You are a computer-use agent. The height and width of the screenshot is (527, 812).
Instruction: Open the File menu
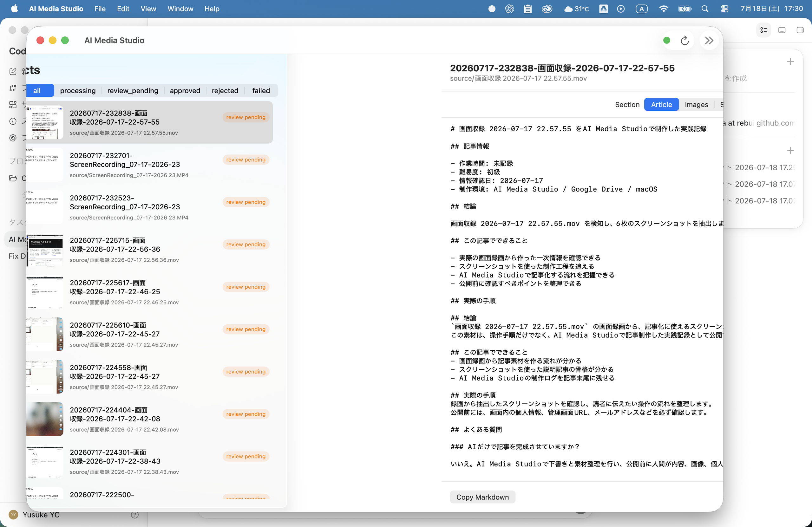[100, 9]
